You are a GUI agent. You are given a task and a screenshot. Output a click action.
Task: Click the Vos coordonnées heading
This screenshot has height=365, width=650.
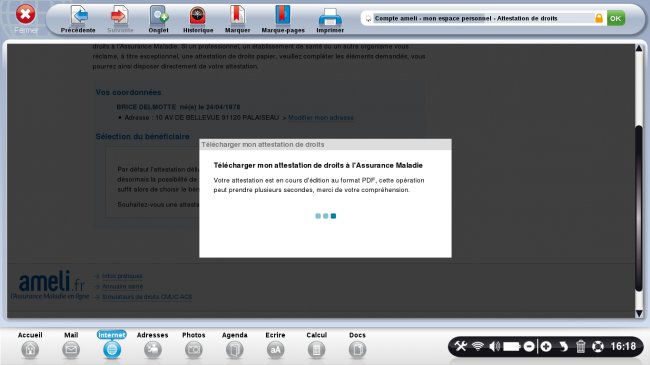(128, 92)
